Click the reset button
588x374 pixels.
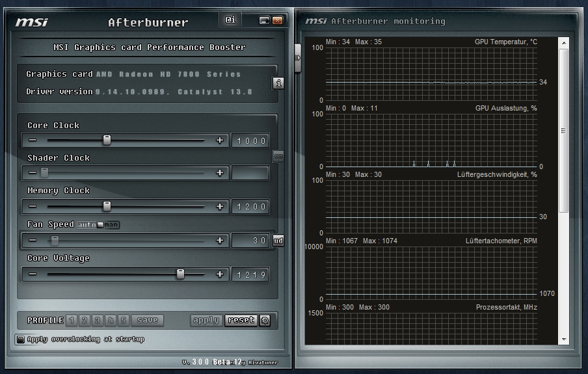[241, 321]
